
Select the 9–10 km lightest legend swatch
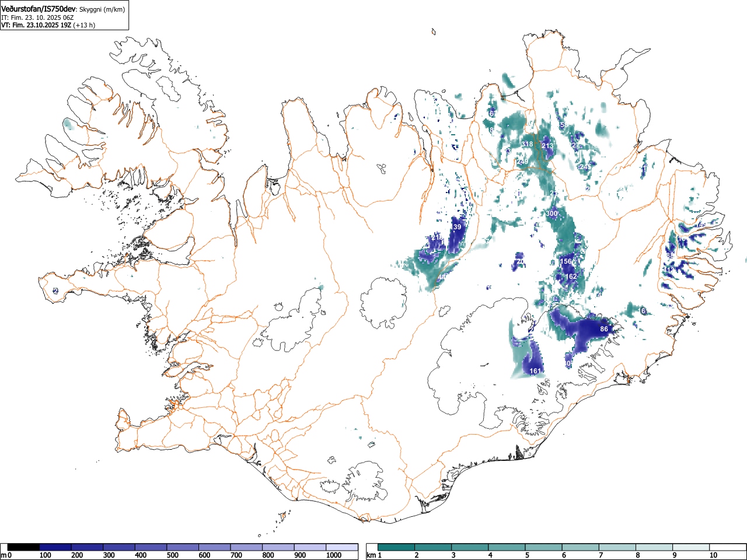691,547
